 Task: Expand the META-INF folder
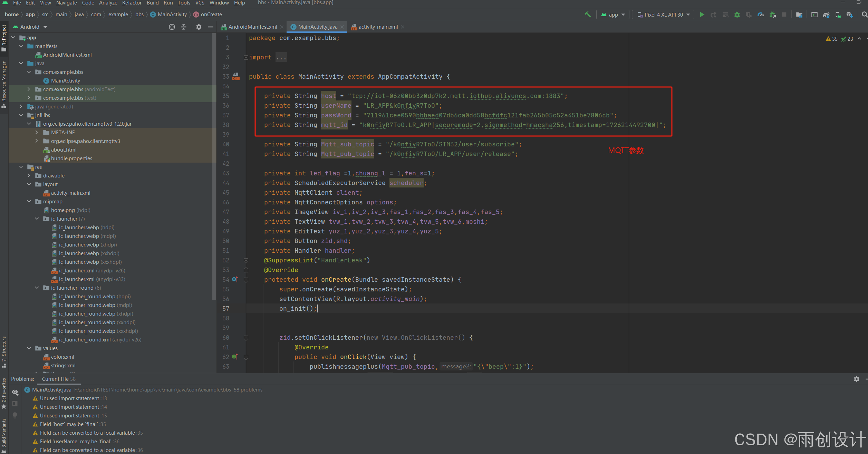[x=37, y=132]
